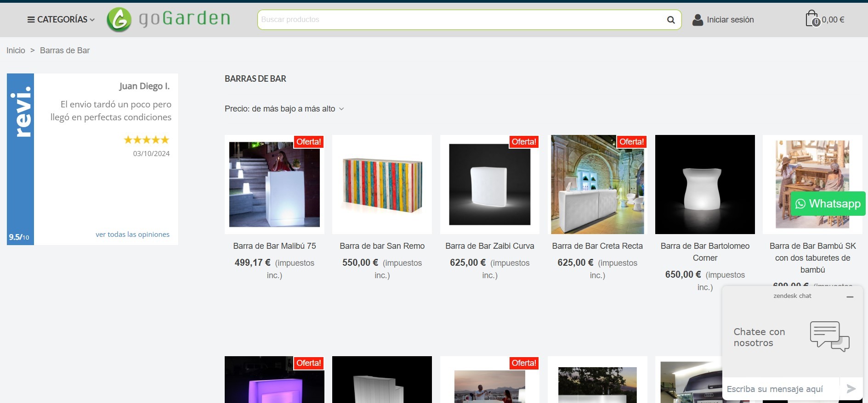The width and height of the screenshot is (868, 403).
Task: Click the Bartolomeo Corner product image
Action: [705, 185]
